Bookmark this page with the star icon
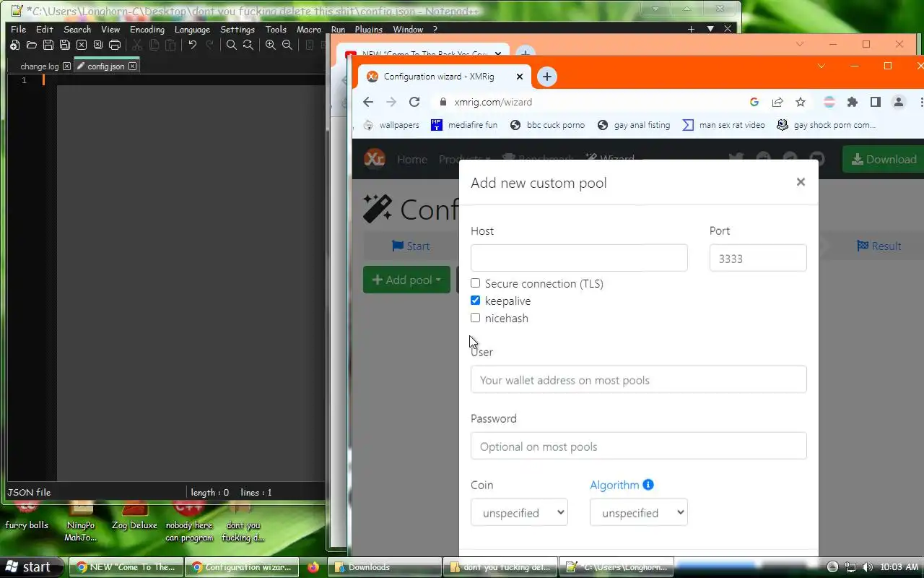This screenshot has height=578, width=924. [x=801, y=103]
